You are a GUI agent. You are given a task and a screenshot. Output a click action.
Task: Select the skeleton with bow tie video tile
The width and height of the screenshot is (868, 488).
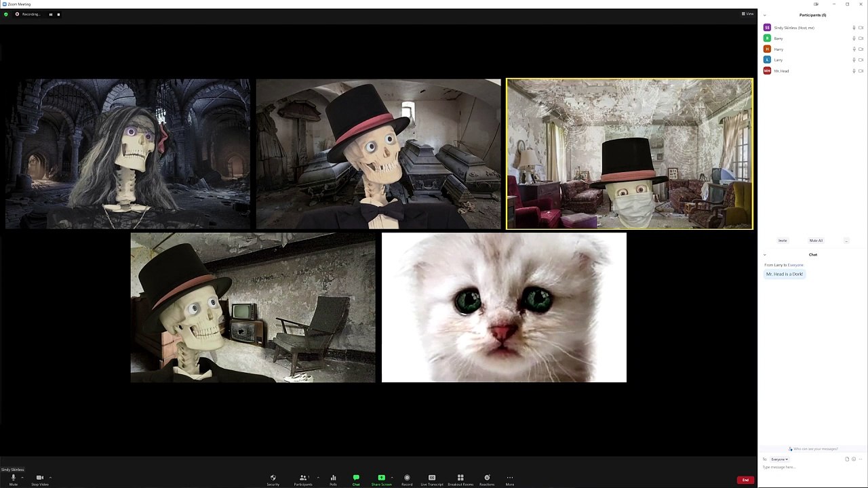click(378, 154)
